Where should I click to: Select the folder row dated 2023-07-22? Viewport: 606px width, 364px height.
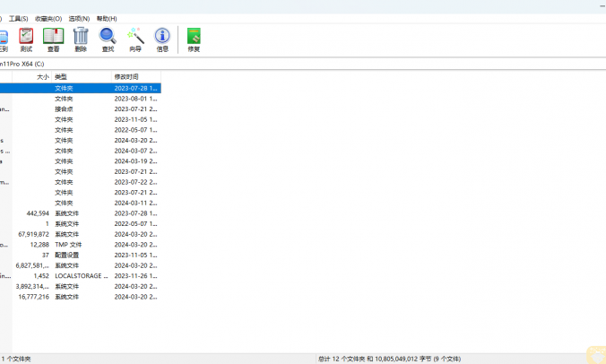(81, 182)
